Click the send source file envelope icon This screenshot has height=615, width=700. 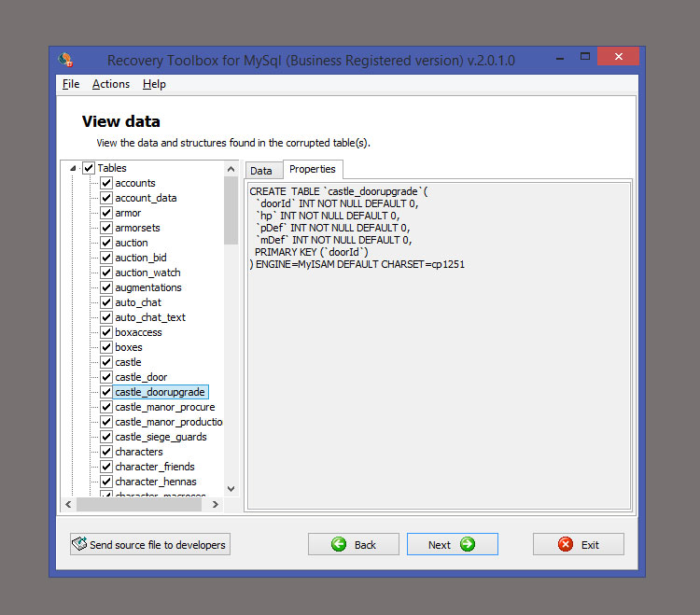tap(79, 543)
